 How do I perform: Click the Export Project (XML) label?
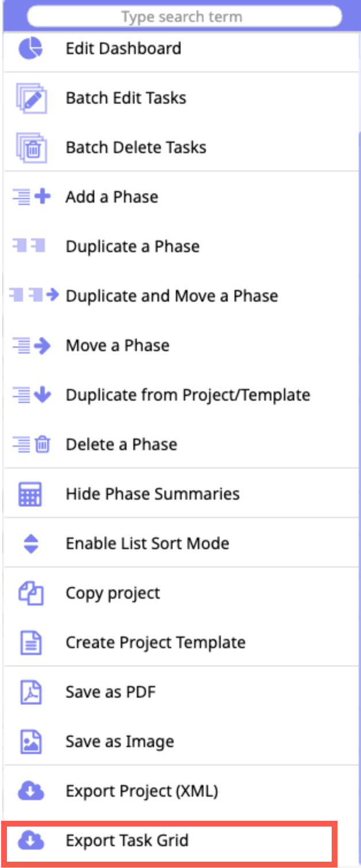(141, 791)
